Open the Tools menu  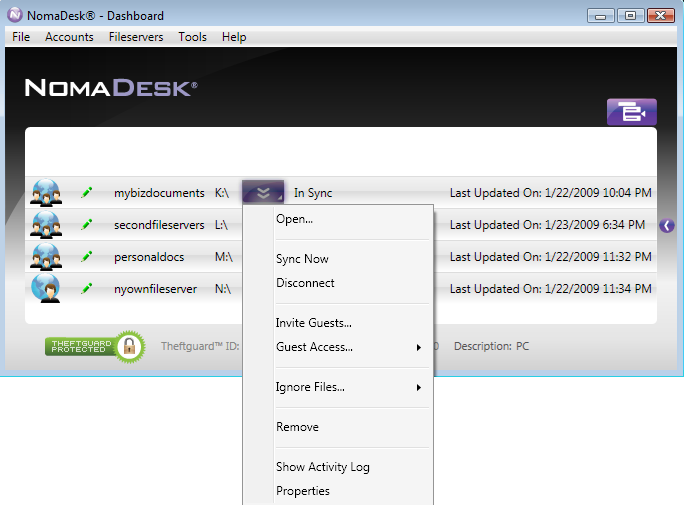(192, 37)
